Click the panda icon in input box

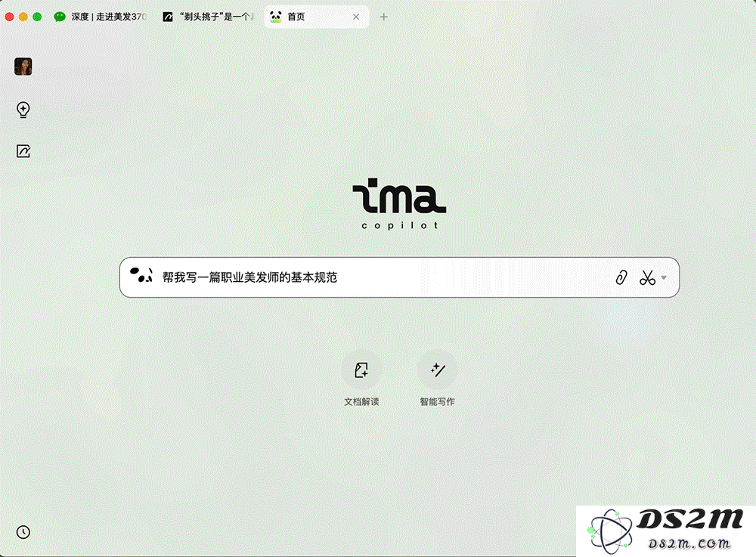tap(141, 275)
